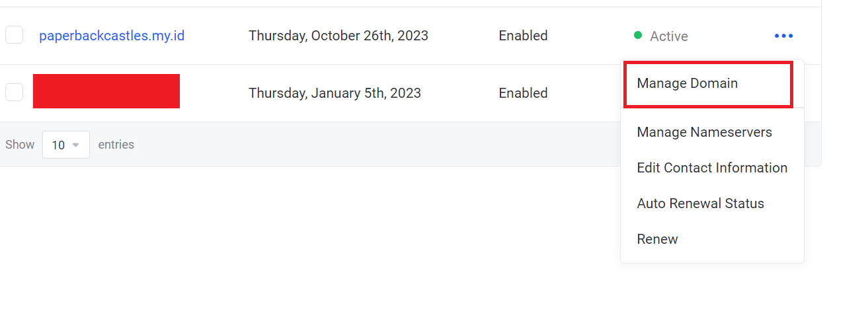Click Enabled in the paperbackcastles.my.id row
868x331 pixels.
[523, 36]
